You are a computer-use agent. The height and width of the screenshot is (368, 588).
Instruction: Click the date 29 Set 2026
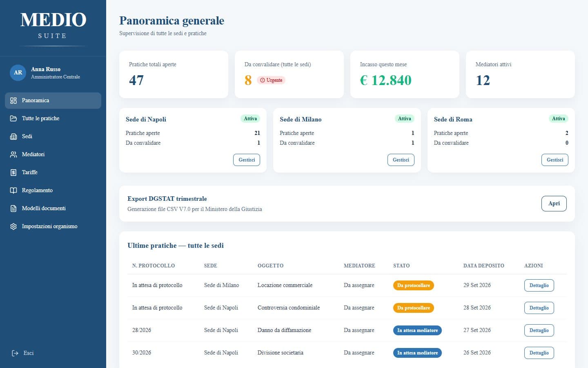477,285
